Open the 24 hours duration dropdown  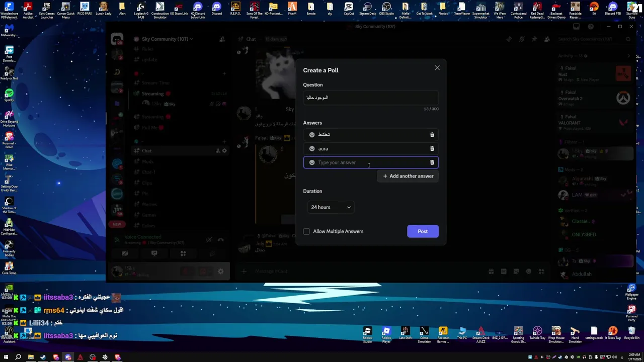click(x=331, y=207)
